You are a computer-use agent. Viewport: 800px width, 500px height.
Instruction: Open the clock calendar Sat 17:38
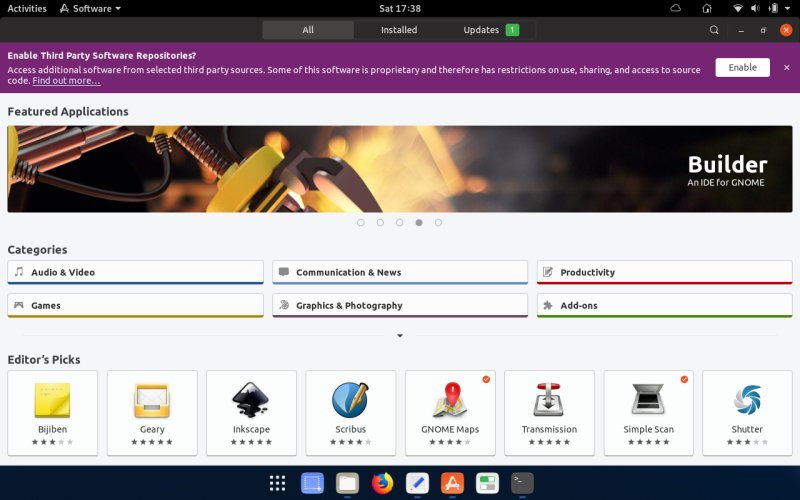[x=400, y=8]
